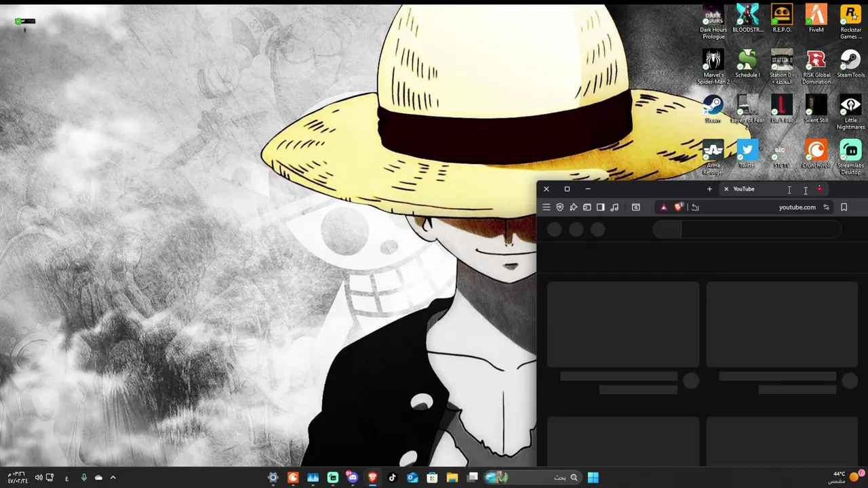
Task: Open the Streamlabs Desktop shortcut
Action: click(x=851, y=158)
